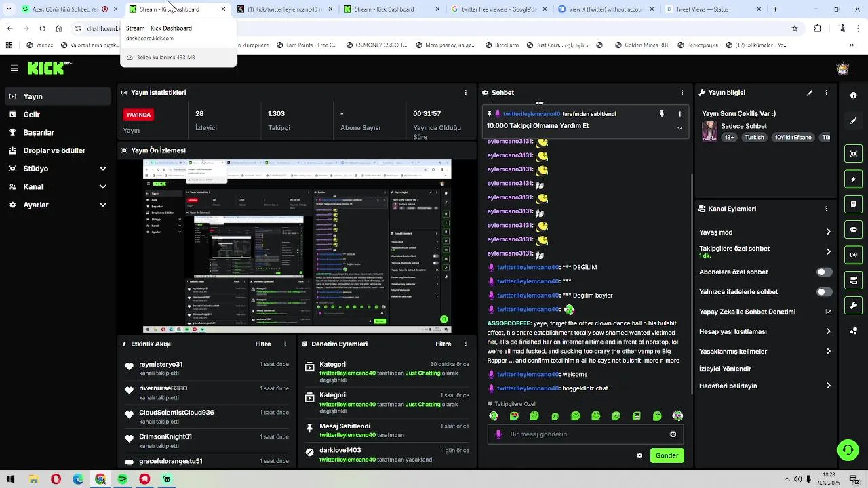The height and width of the screenshot is (488, 868).
Task: Open Etkinlik Akışı three-dot menu
Action: pos(285,344)
